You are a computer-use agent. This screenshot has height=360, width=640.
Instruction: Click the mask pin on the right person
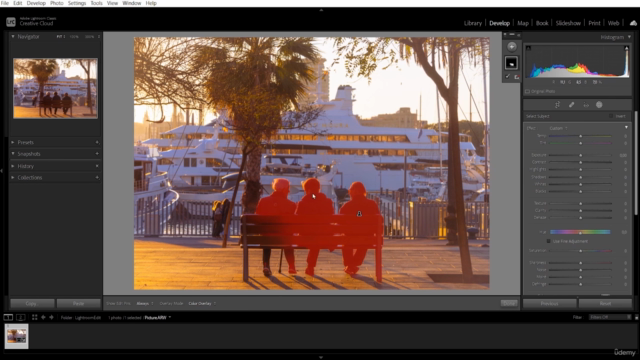(359, 213)
